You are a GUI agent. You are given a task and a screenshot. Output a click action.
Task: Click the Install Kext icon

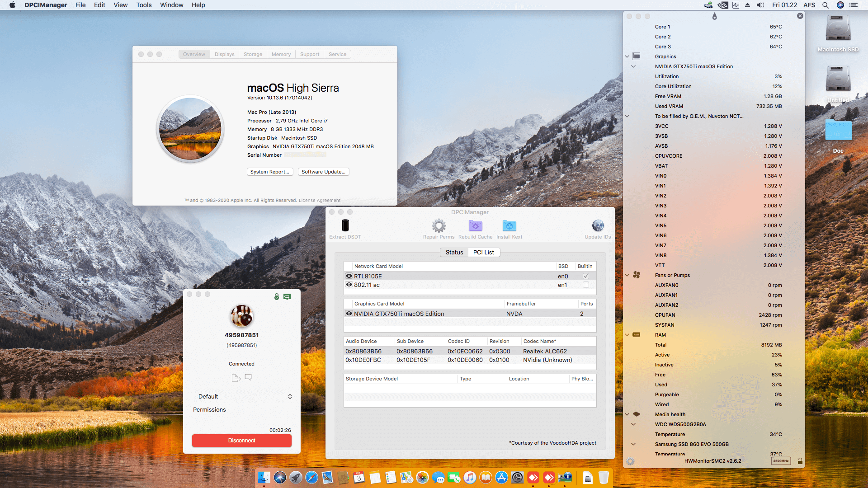pyautogui.click(x=509, y=225)
